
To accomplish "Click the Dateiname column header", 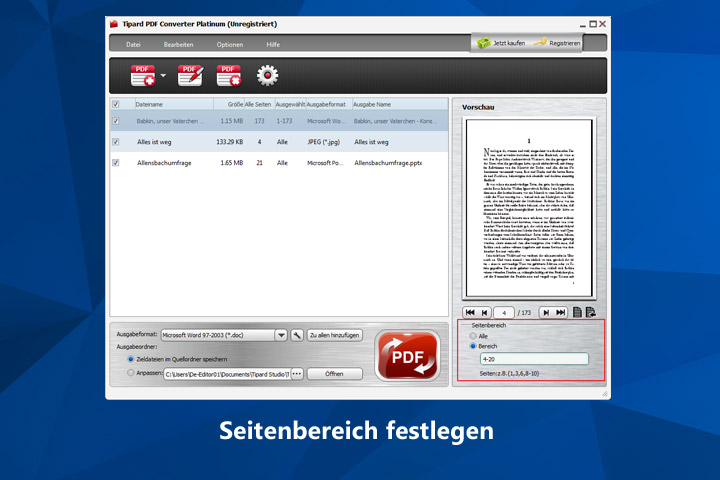I will (x=174, y=104).
